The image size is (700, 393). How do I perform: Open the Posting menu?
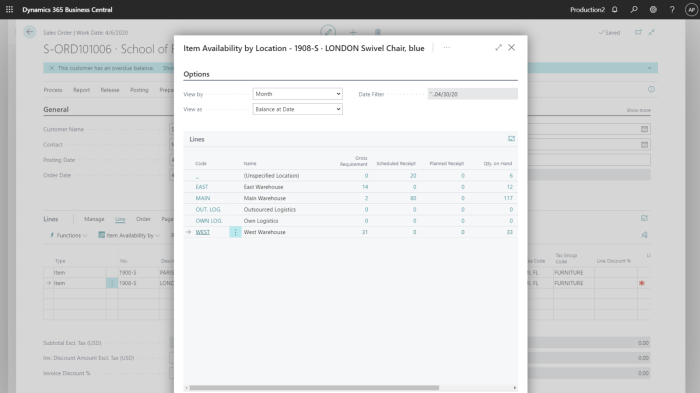click(139, 90)
